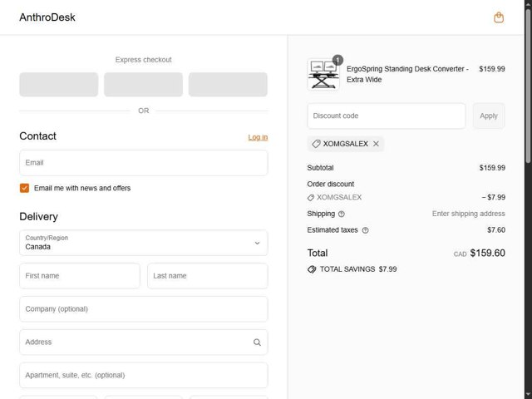Focus the Address input field
Viewport: 532px width, 399px height.
tap(144, 342)
